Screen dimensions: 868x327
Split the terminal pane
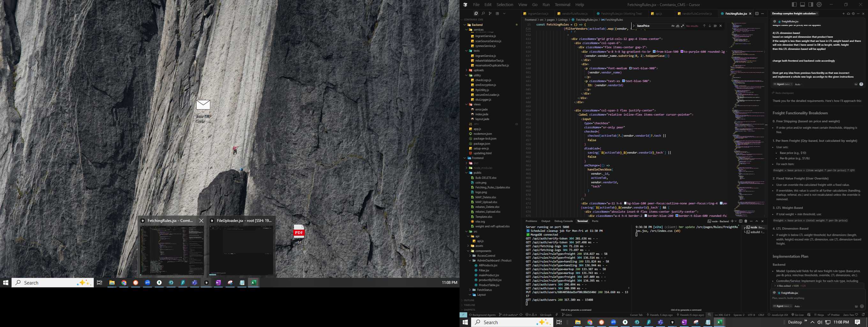(x=741, y=221)
